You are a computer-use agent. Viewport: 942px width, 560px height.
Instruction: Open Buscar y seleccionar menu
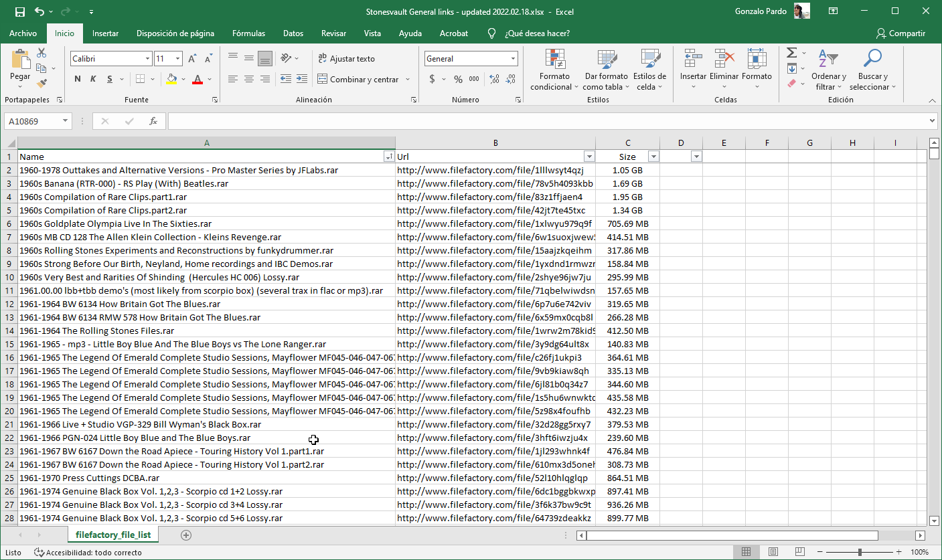pos(872,70)
